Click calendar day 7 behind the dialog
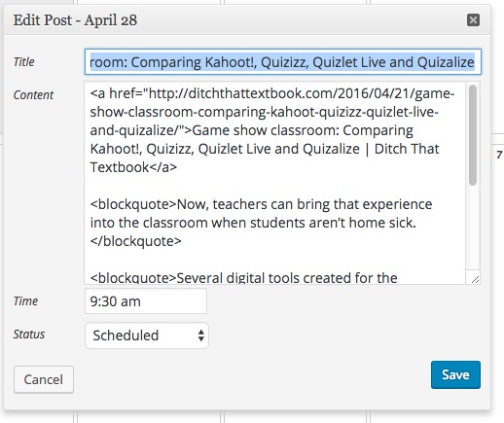504x423 pixels. (499, 155)
